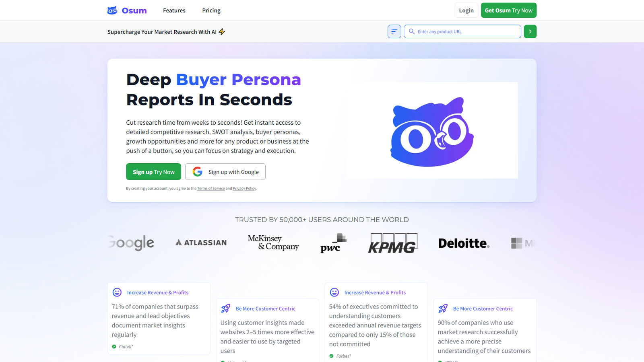
Task: Open the Features menu item
Action: (174, 10)
